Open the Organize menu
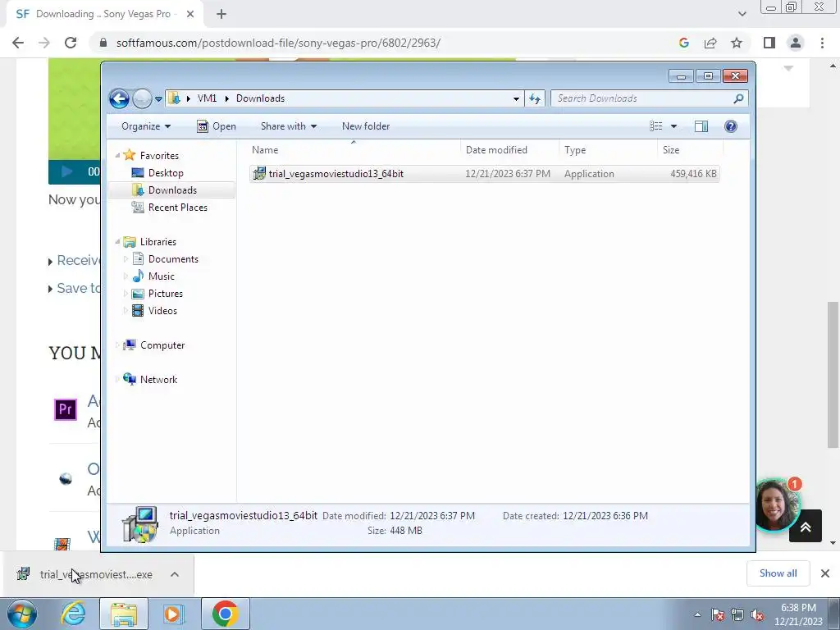Image resolution: width=840 pixels, height=630 pixels. tap(146, 126)
